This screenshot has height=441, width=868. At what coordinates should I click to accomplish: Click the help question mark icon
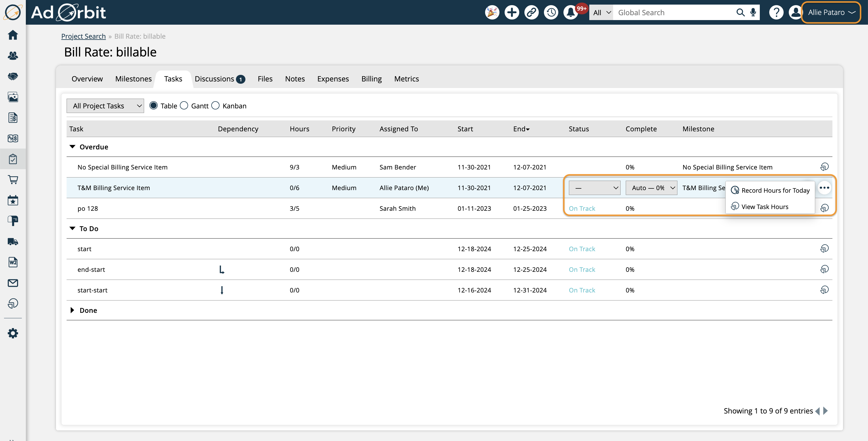[x=776, y=12]
